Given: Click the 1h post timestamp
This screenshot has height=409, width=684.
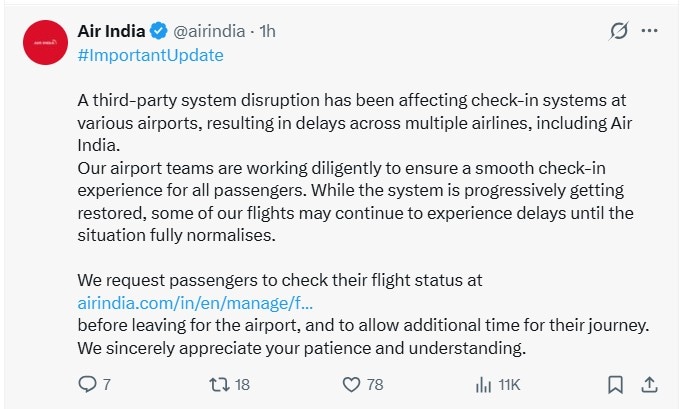Looking at the screenshot, I should click(x=267, y=31).
